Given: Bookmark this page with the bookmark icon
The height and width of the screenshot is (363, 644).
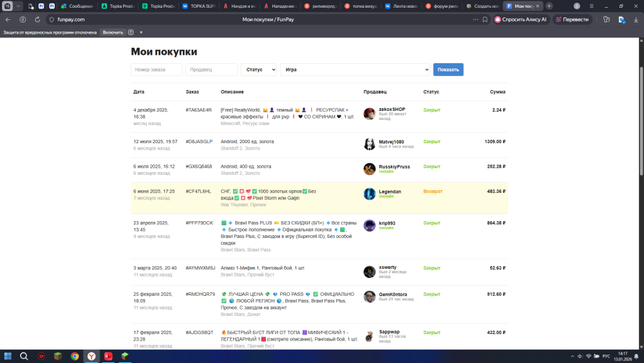Looking at the screenshot, I should point(485,19).
